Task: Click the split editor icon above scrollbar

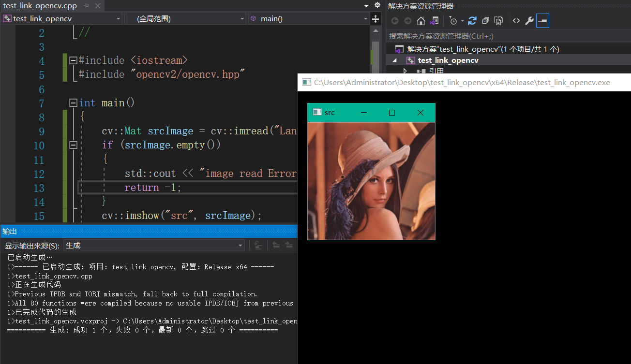Action: point(375,18)
